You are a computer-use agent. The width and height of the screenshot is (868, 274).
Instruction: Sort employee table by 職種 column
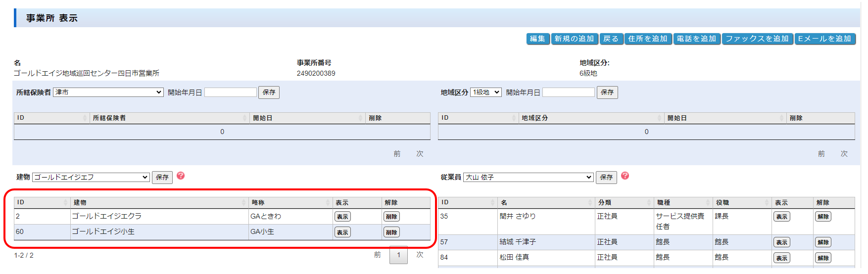pyautogui.click(x=683, y=203)
